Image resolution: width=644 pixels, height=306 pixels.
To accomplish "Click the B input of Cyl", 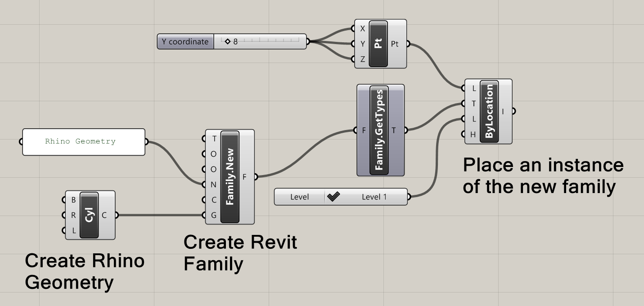I will click(73, 200).
